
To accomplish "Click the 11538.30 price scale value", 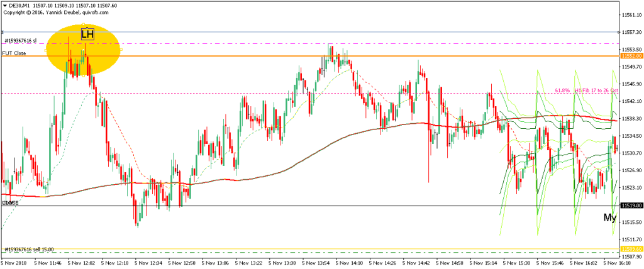I will (631, 118).
